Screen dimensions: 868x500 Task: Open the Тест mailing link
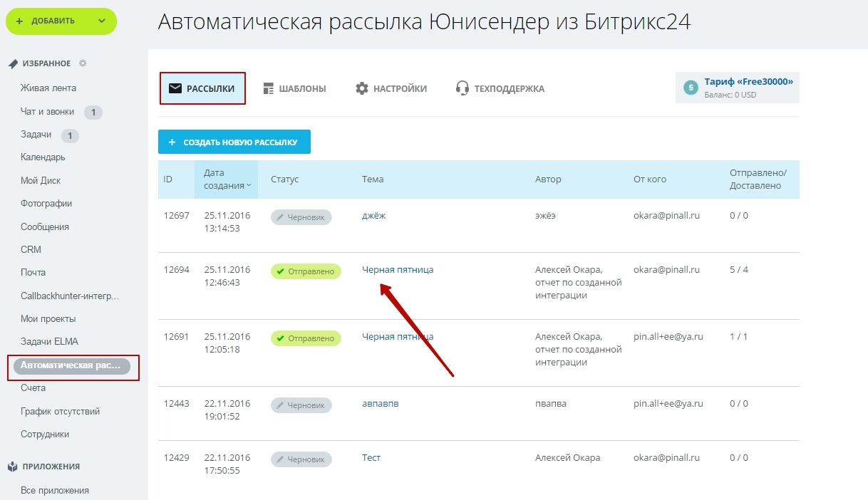tap(371, 458)
